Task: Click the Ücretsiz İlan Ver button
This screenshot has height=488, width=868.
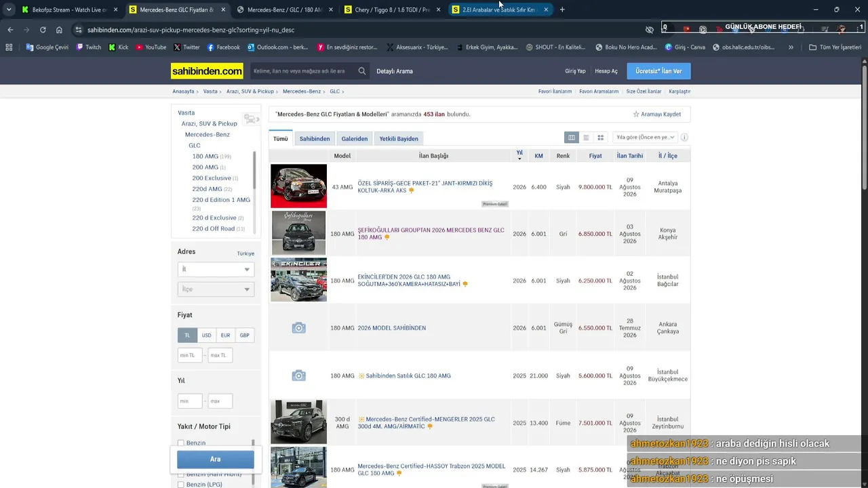Action: point(658,71)
